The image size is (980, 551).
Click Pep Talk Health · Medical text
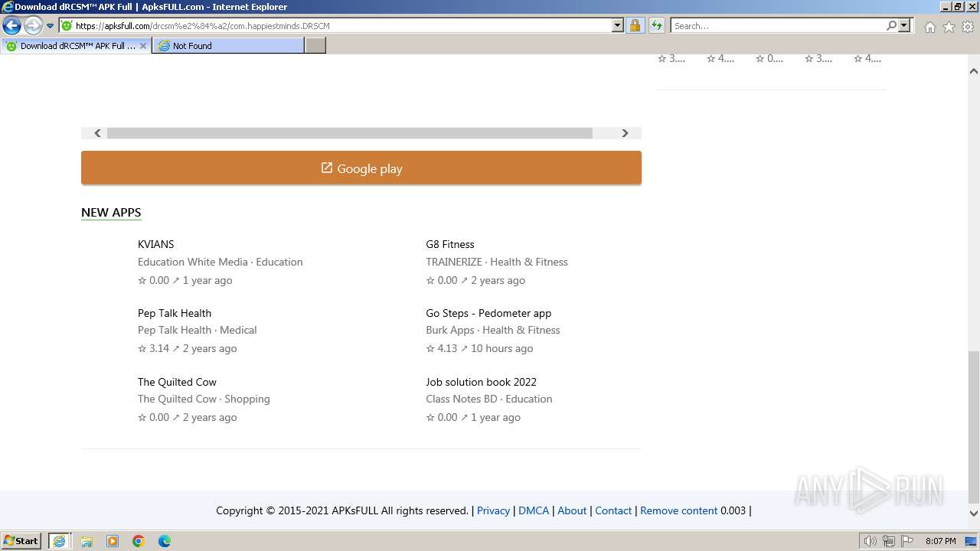pyautogui.click(x=198, y=330)
